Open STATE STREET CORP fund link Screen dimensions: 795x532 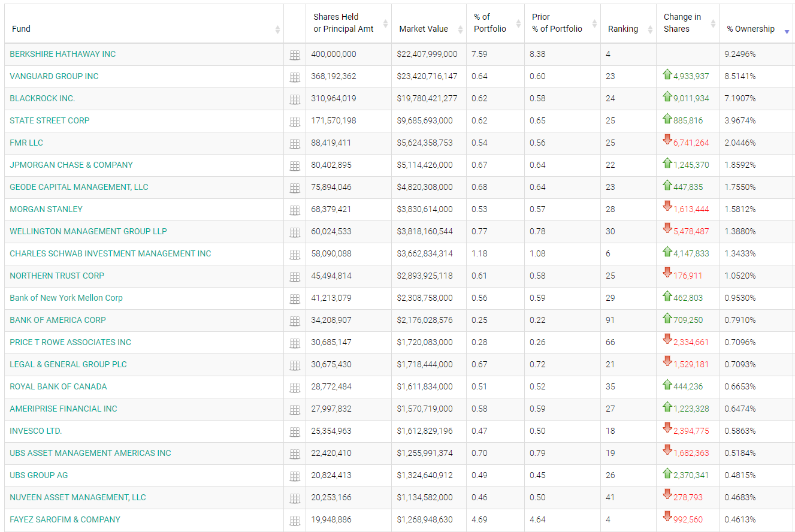tap(50, 120)
